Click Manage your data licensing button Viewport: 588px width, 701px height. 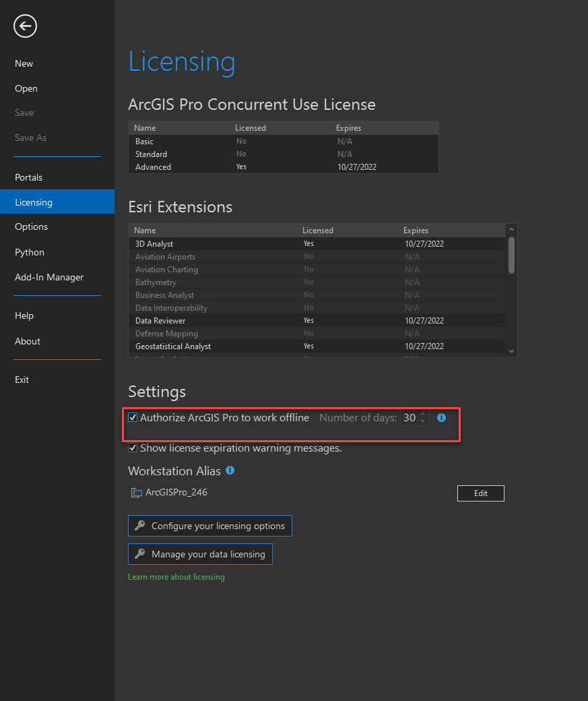[200, 554]
